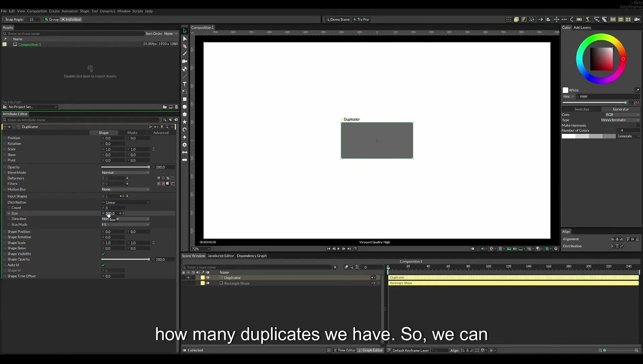This screenshot has height=364, width=643.
Task: Toggle visibility eye of Duplicator layer
Action: 188,278
